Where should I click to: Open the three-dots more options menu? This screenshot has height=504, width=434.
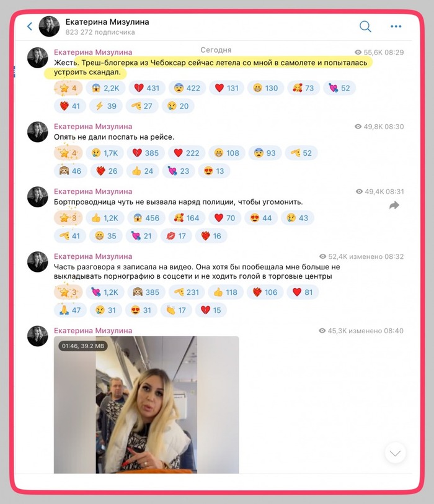point(396,26)
